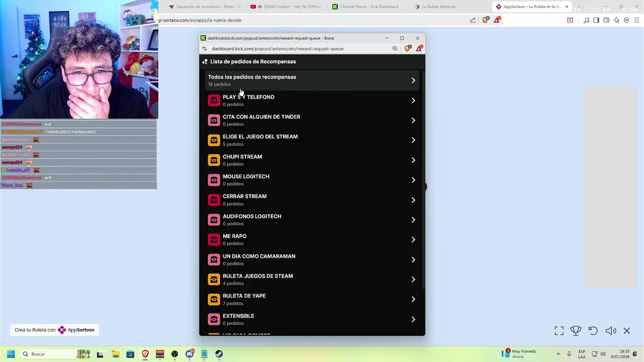Click the RULETA JUEGOS DE STEAM icon
The image size is (644, 362).
[x=214, y=280]
